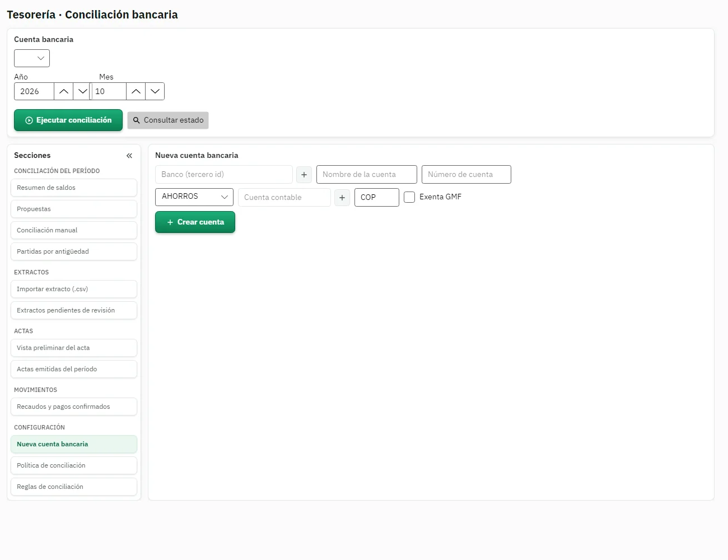Click the Cuenta contable input
The width and height of the screenshot is (728, 560).
284,198
